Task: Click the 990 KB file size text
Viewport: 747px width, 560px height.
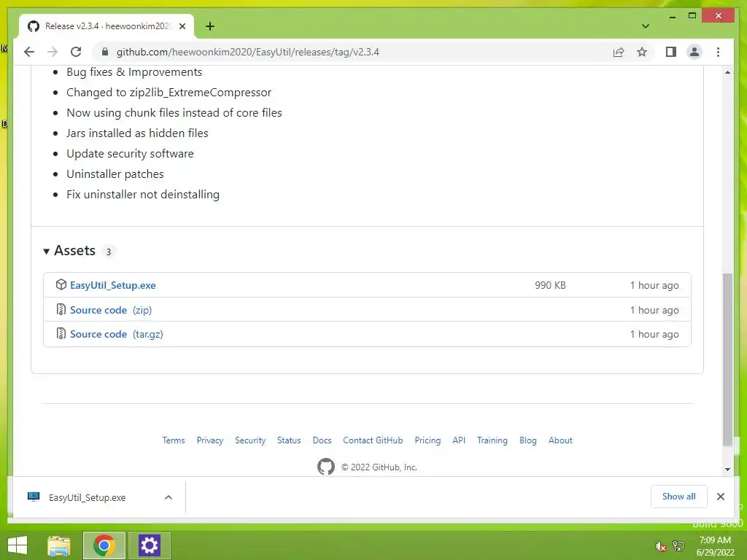Action: pyautogui.click(x=550, y=285)
